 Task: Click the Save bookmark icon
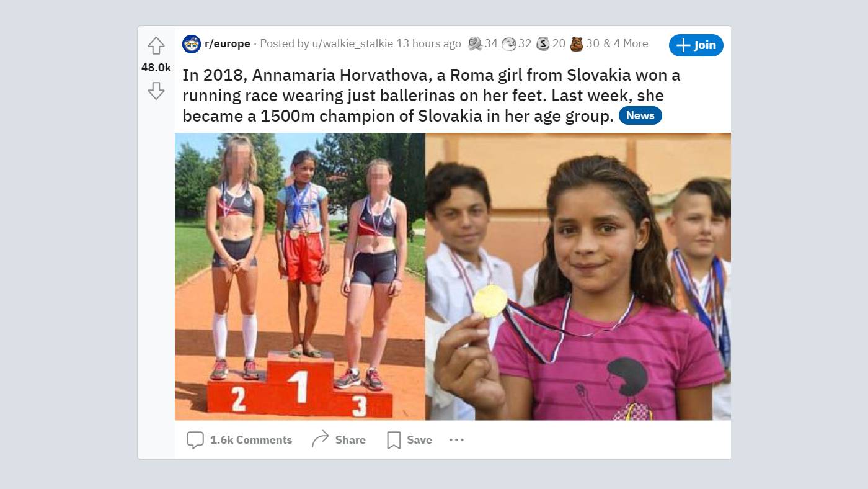(394, 440)
